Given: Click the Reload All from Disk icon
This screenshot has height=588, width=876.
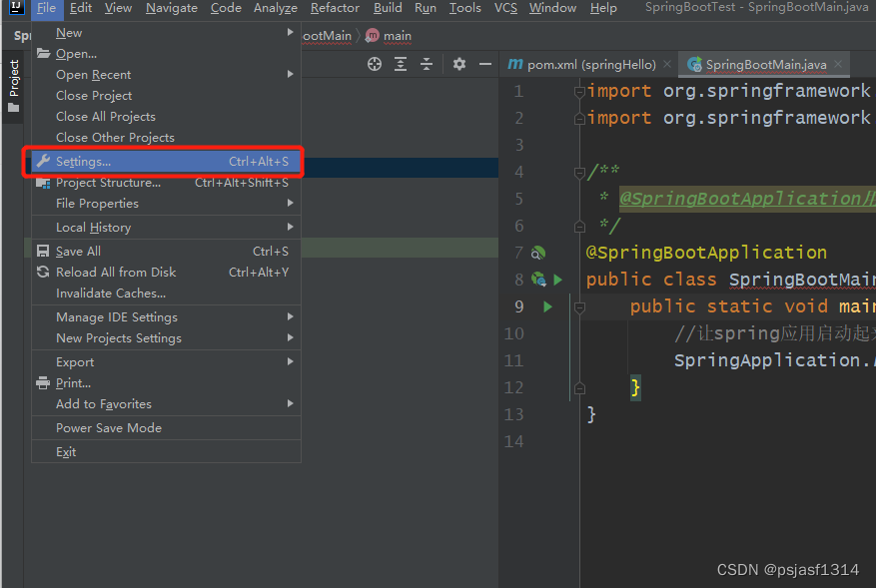Looking at the screenshot, I should [43, 272].
